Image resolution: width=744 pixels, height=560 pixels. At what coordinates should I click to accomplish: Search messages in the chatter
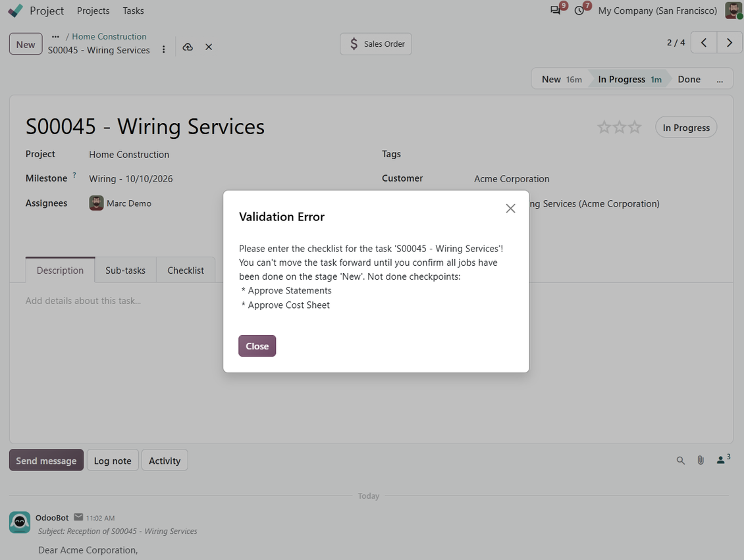coord(680,461)
